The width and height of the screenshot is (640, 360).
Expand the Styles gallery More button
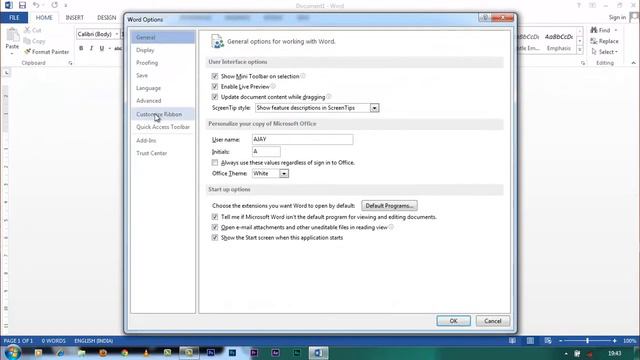tap(580, 50)
